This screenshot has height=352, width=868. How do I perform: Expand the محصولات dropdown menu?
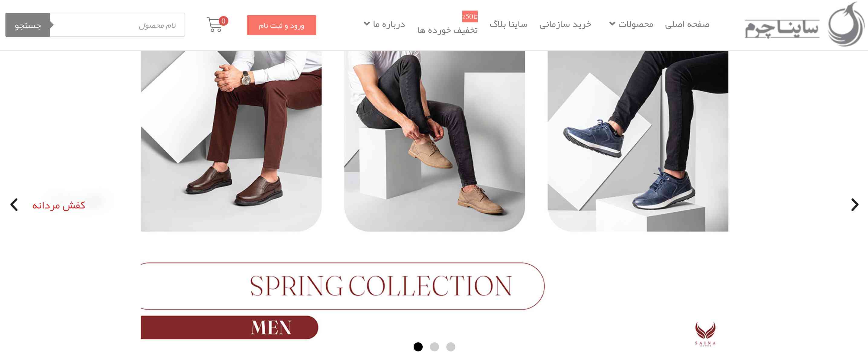tap(631, 24)
